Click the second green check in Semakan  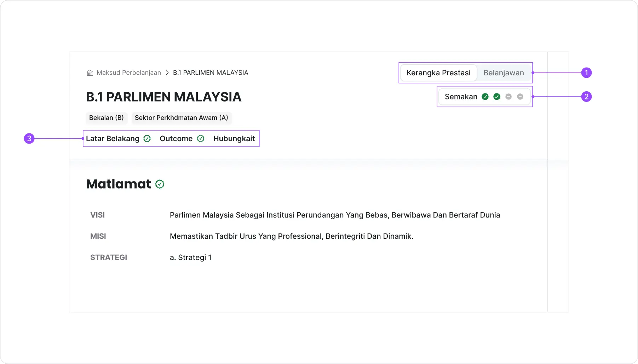pyautogui.click(x=497, y=97)
